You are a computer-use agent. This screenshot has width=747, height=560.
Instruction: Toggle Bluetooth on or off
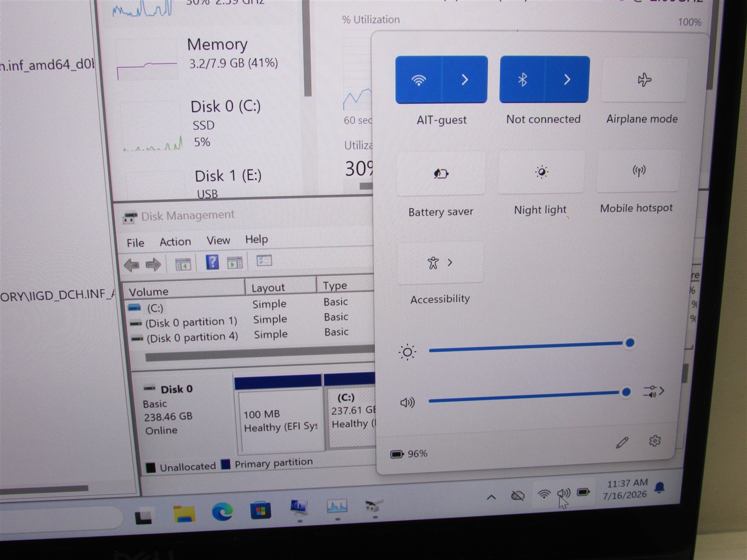point(522,80)
